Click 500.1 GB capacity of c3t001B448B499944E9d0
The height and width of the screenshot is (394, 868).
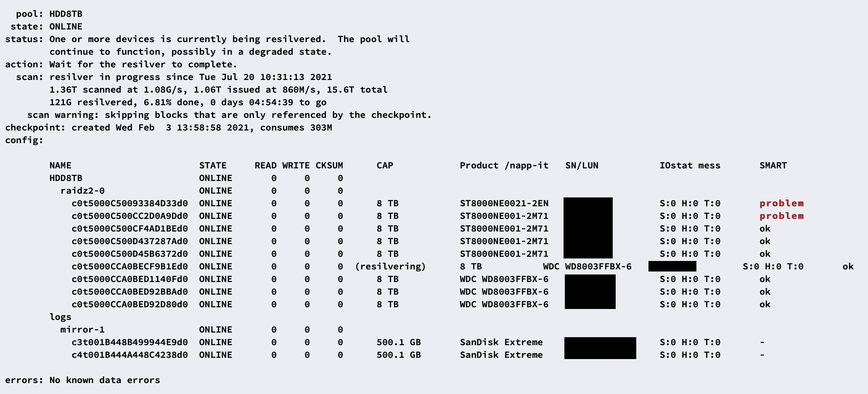[x=399, y=342]
